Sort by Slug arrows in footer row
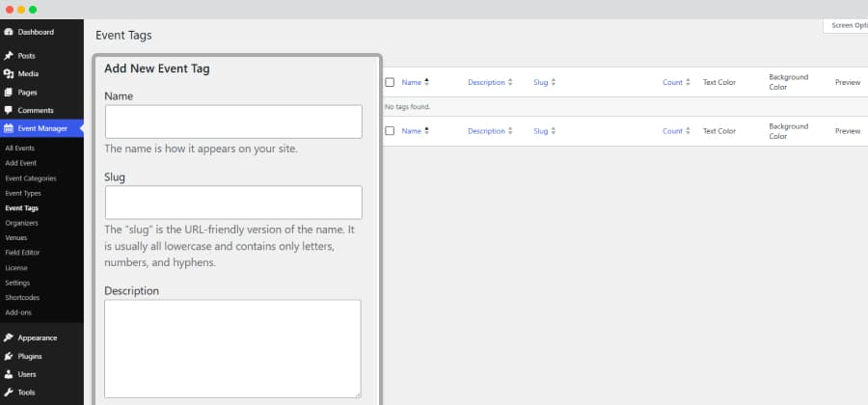868x405 pixels. [x=553, y=131]
